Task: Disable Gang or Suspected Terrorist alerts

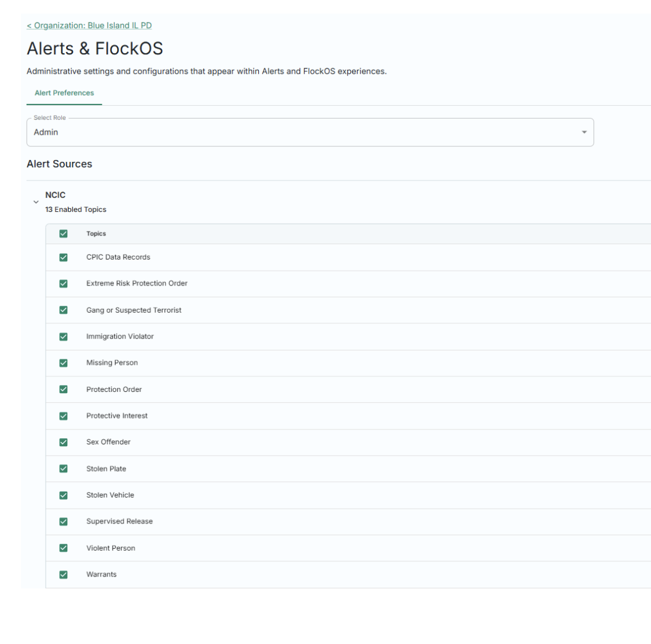Action: pos(64,310)
